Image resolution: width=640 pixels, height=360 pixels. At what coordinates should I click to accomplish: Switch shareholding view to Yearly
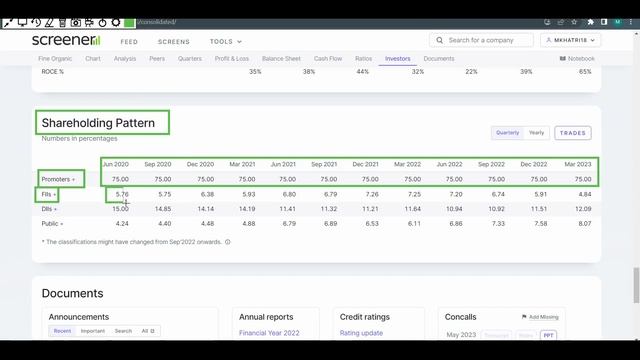tap(536, 133)
